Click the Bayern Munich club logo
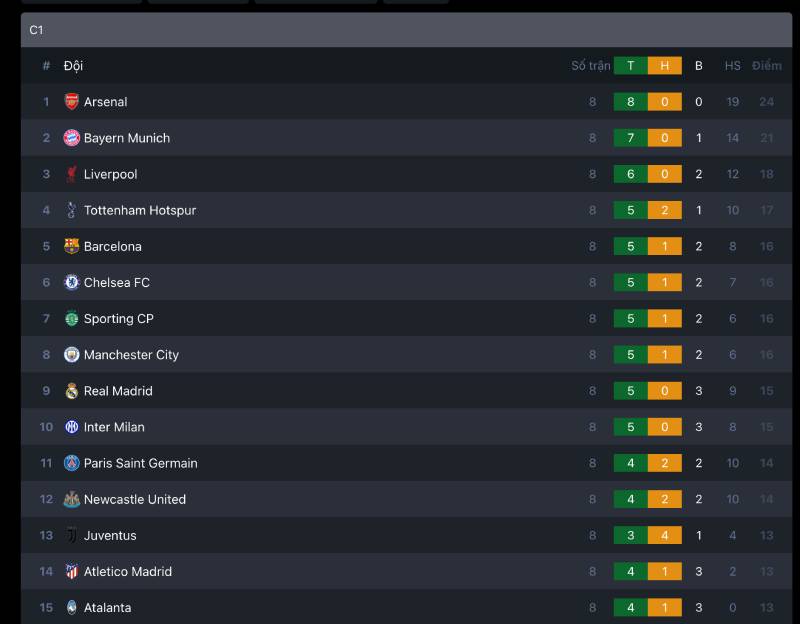This screenshot has height=624, width=800. click(71, 138)
